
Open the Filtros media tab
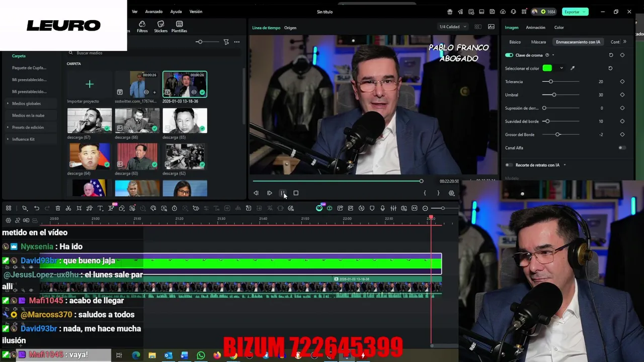click(142, 27)
